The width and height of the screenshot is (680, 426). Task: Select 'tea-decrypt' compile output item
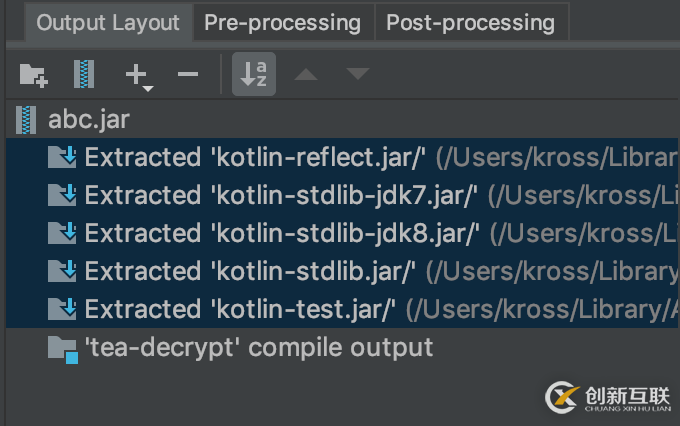258,347
